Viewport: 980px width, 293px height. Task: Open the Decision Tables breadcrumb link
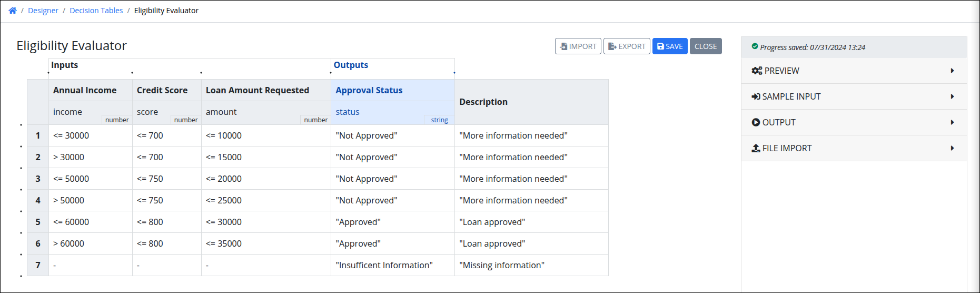[96, 11]
